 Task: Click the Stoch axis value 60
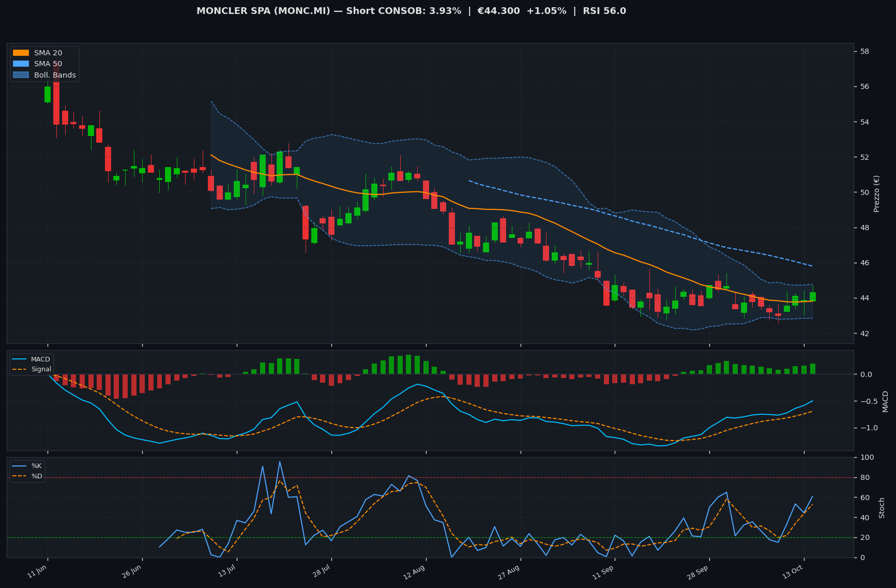point(864,497)
